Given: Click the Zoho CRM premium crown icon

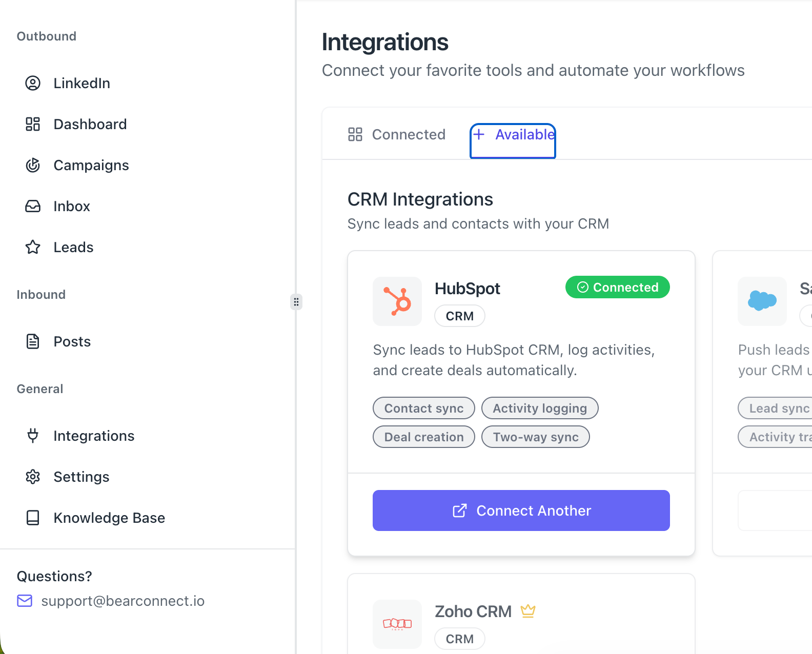Looking at the screenshot, I should tap(528, 611).
